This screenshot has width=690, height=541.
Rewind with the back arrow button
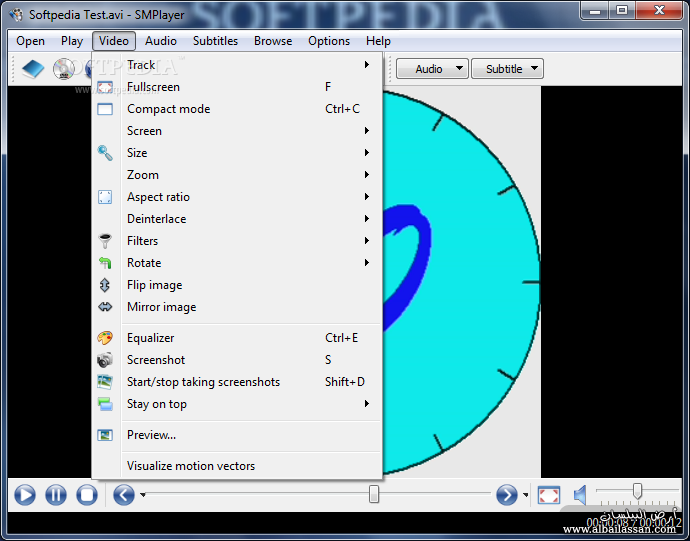[124, 495]
